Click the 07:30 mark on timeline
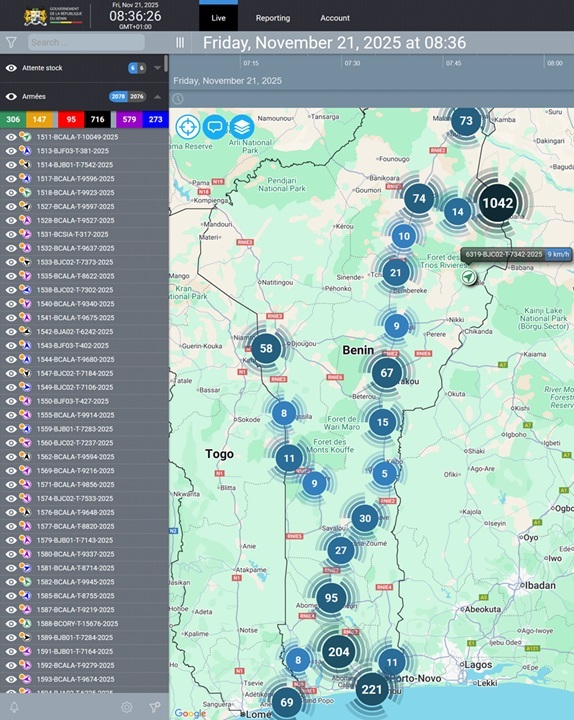This screenshot has height=720, width=574. [x=352, y=63]
